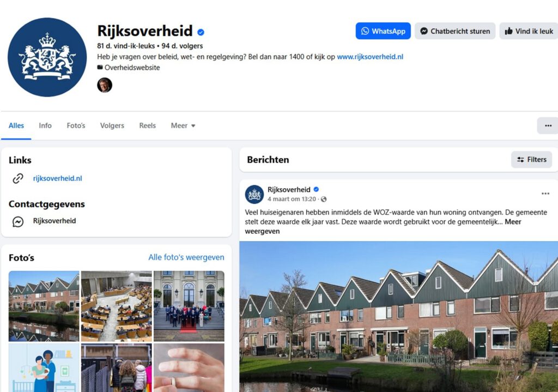The width and height of the screenshot is (558, 392).
Task: Click the small follower avatar under Overheidswebsite
Action: coord(105,85)
